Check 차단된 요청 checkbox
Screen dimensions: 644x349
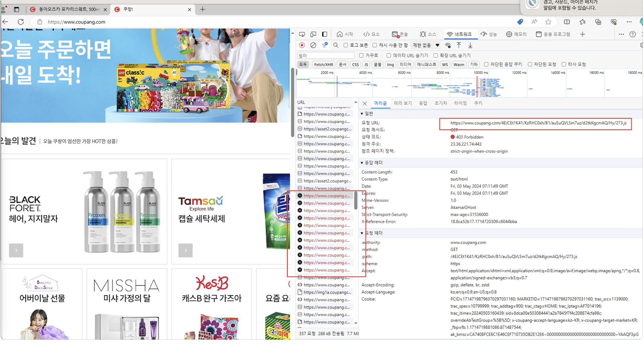pos(530,64)
